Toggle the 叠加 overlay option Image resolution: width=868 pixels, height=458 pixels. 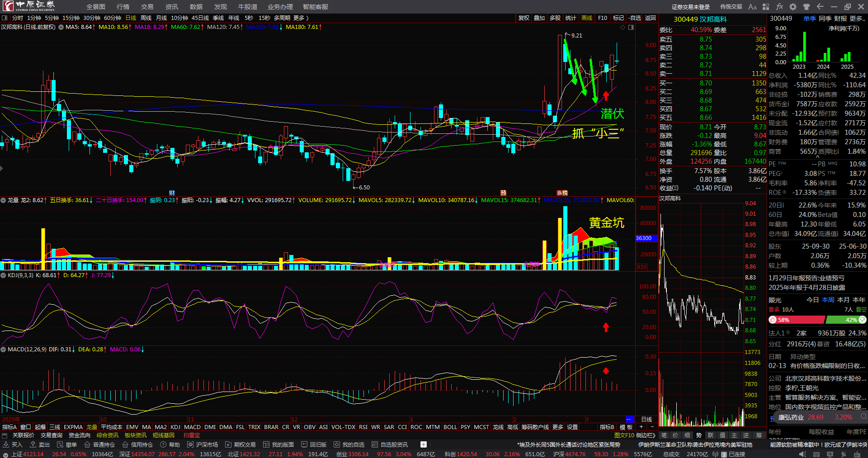click(x=539, y=18)
